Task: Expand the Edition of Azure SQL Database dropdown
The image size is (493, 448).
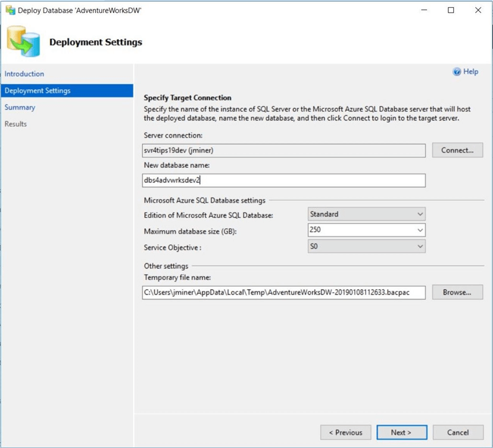Action: [x=366, y=214]
